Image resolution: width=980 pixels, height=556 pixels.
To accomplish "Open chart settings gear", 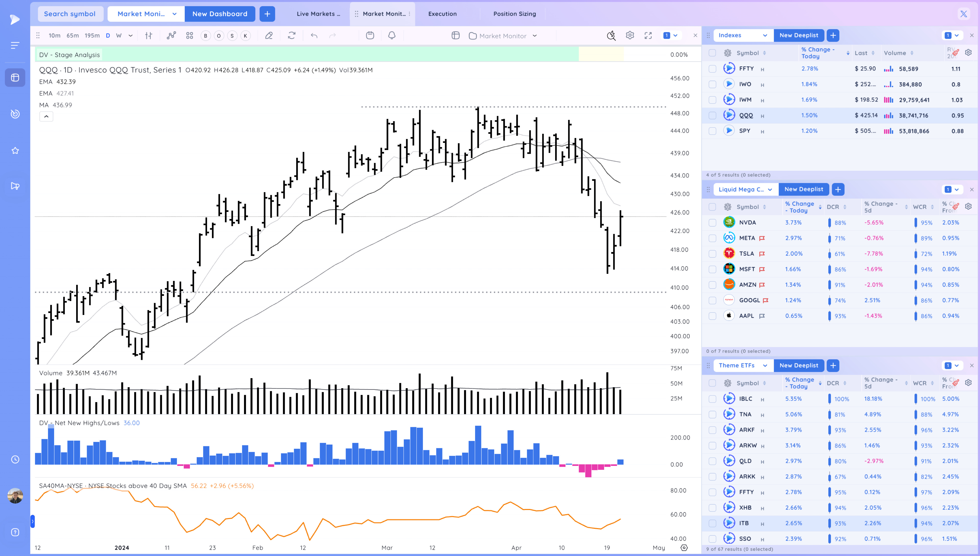I will tap(630, 36).
